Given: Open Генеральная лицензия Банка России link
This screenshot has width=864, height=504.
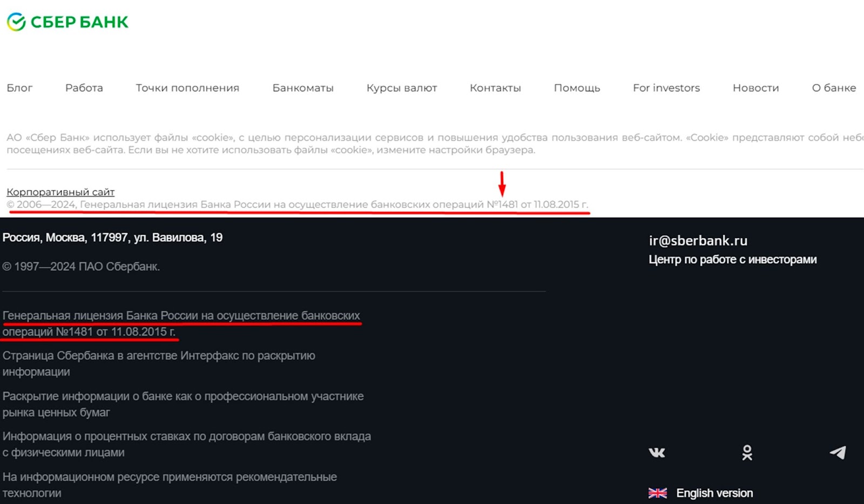Looking at the screenshot, I should pyautogui.click(x=181, y=324).
